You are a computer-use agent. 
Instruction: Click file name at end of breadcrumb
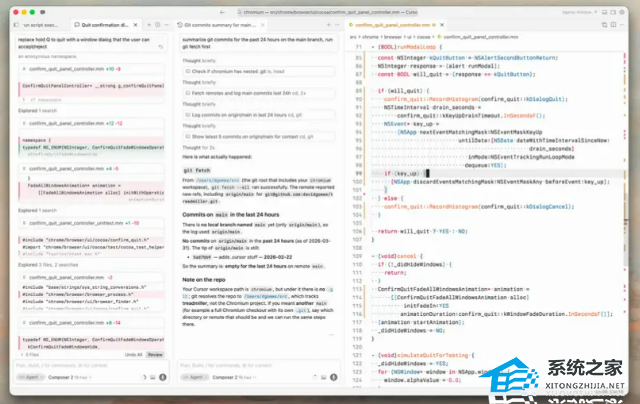(480, 37)
